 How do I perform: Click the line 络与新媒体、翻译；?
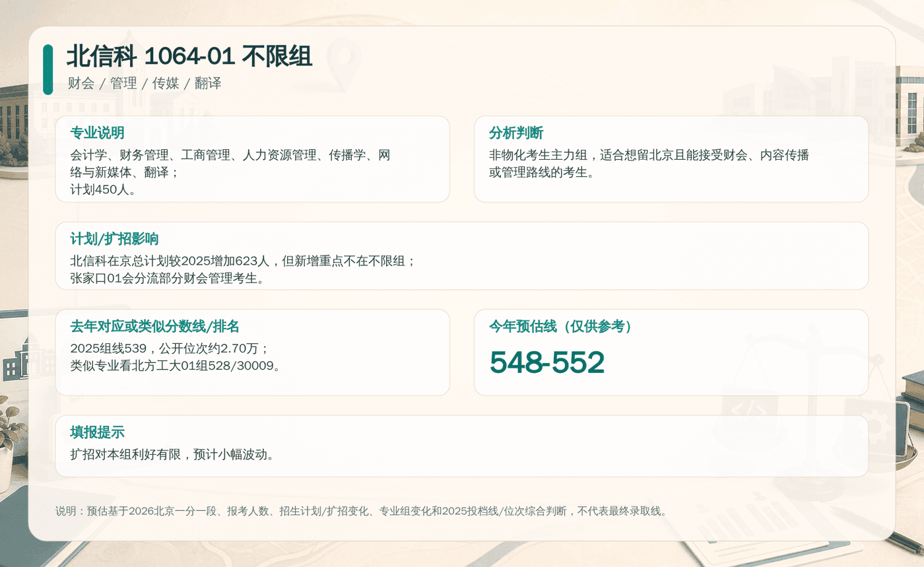(125, 173)
